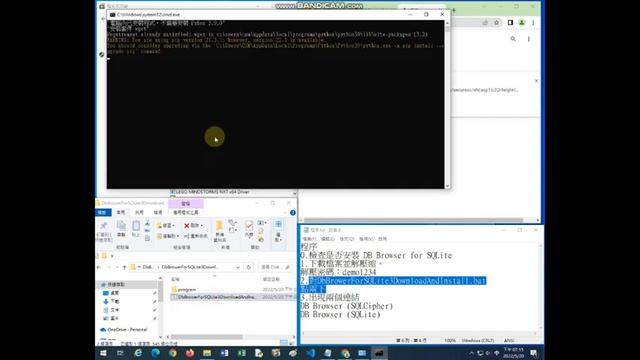Select OneDrive - Personal in the navigation pane
This screenshot has height=360, width=640.
click(127, 329)
